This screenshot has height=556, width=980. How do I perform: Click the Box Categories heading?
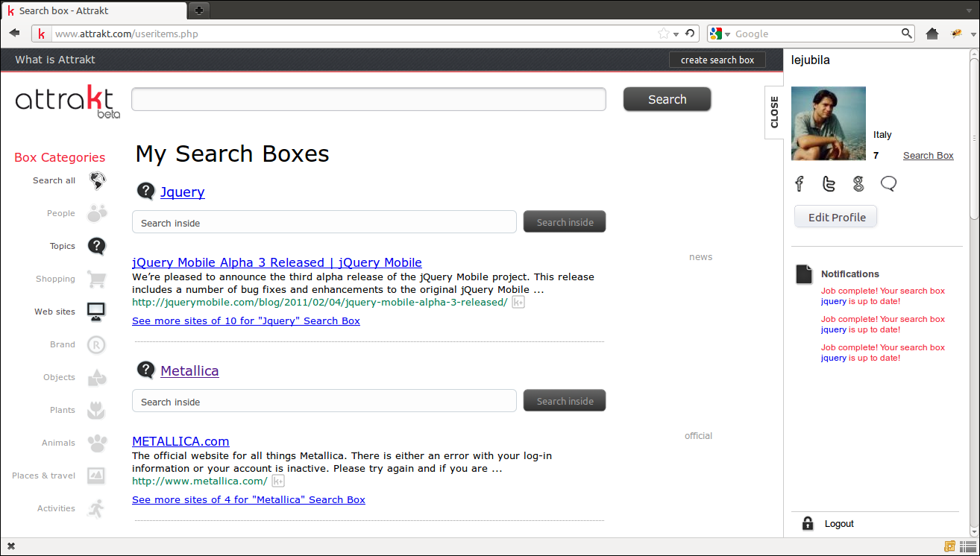[60, 157]
